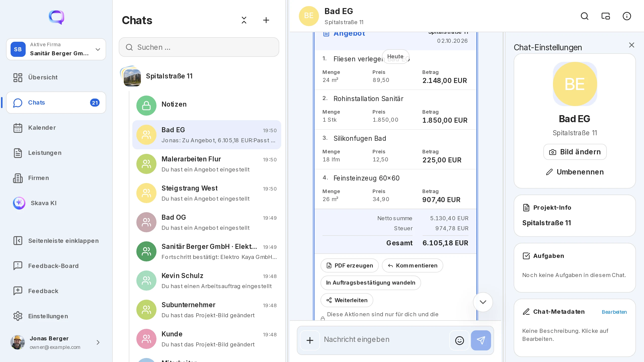Open the Malerarbeiten Flur chat

point(207,164)
